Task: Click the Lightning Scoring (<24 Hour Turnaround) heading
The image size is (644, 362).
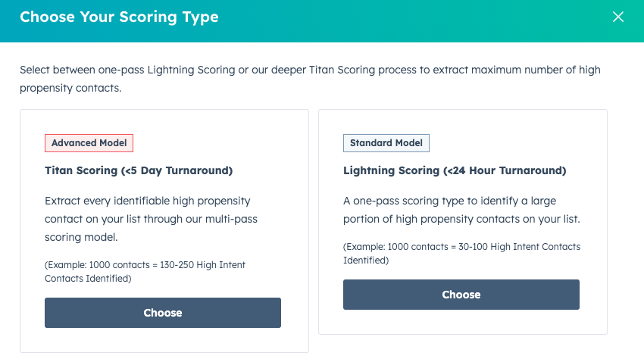Action: [455, 170]
